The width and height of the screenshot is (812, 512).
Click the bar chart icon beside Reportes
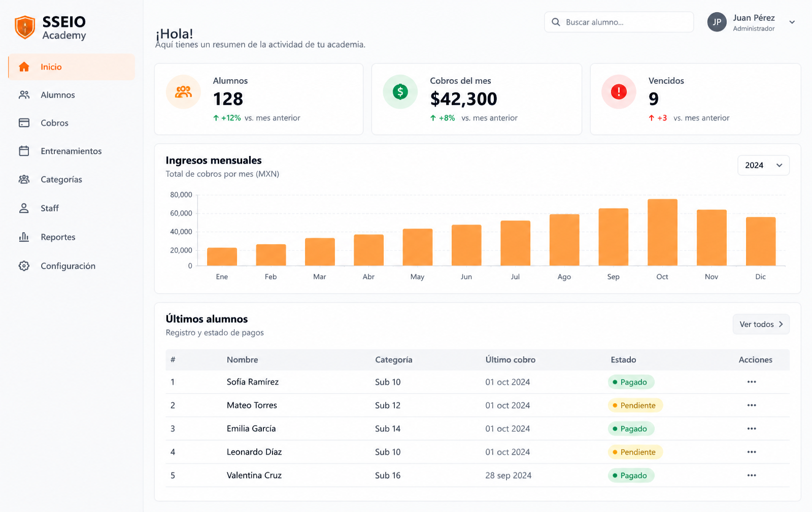point(24,237)
